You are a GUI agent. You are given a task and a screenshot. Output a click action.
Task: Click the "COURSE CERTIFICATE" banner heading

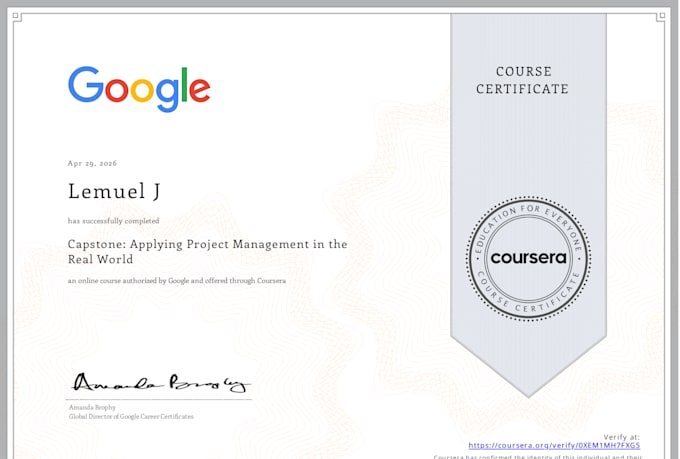(x=523, y=80)
